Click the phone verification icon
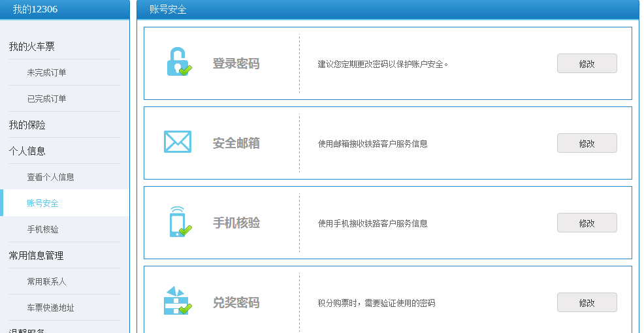Viewport: 644px width, 333px height. 180,222
